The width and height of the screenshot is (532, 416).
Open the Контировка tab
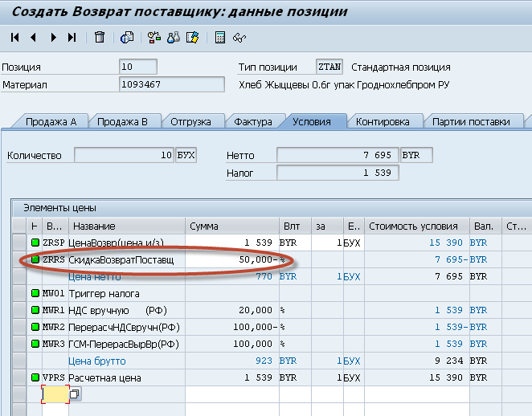pyautogui.click(x=383, y=122)
